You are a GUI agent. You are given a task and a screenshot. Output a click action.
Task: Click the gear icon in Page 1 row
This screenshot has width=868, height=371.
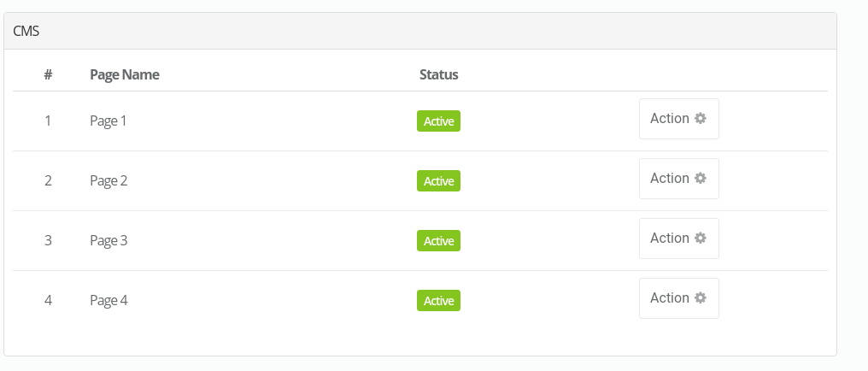(x=701, y=119)
